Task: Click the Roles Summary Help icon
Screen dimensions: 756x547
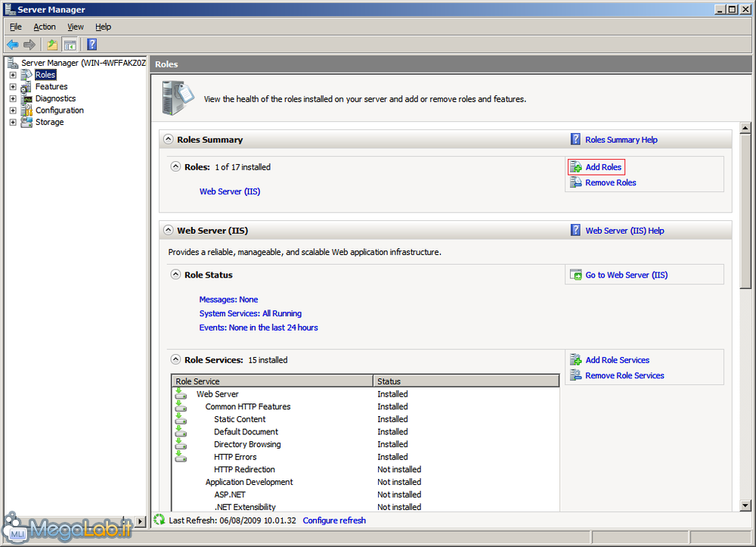Action: coord(575,139)
